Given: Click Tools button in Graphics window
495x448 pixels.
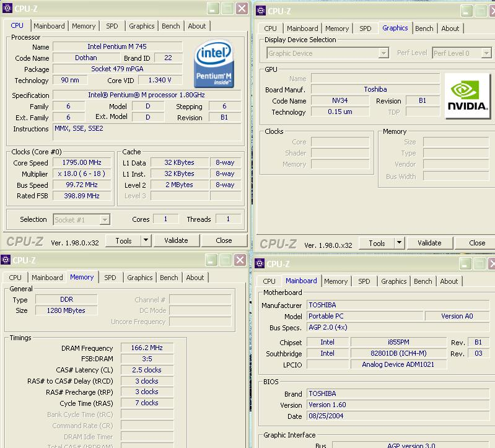Looking at the screenshot, I should click(x=377, y=243).
